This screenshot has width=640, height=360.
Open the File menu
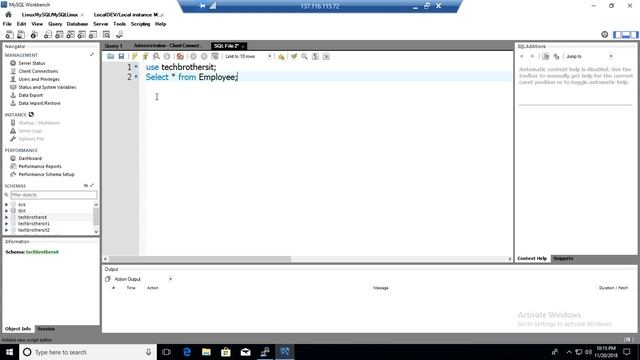(7, 24)
